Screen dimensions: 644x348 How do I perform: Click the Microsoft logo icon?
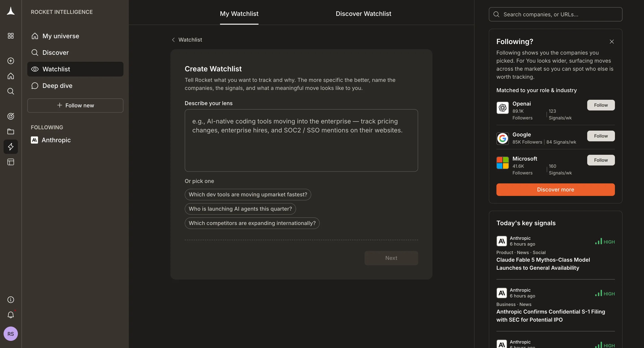(502, 163)
